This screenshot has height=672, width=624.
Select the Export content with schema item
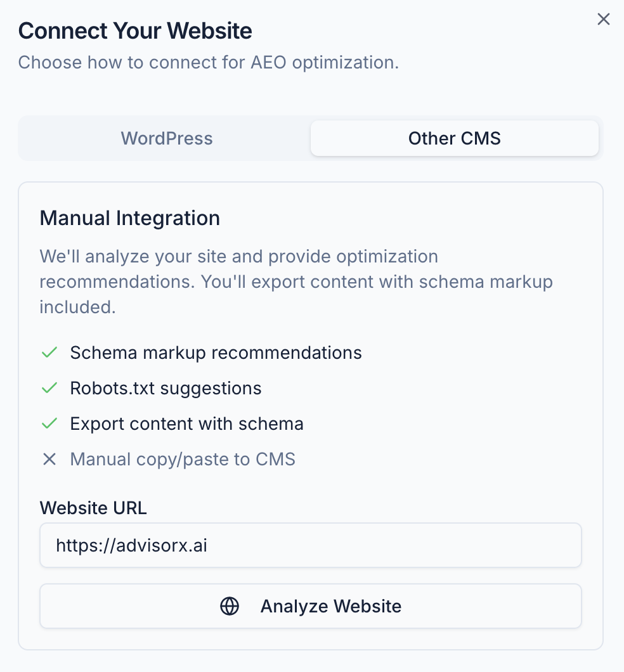(x=186, y=423)
